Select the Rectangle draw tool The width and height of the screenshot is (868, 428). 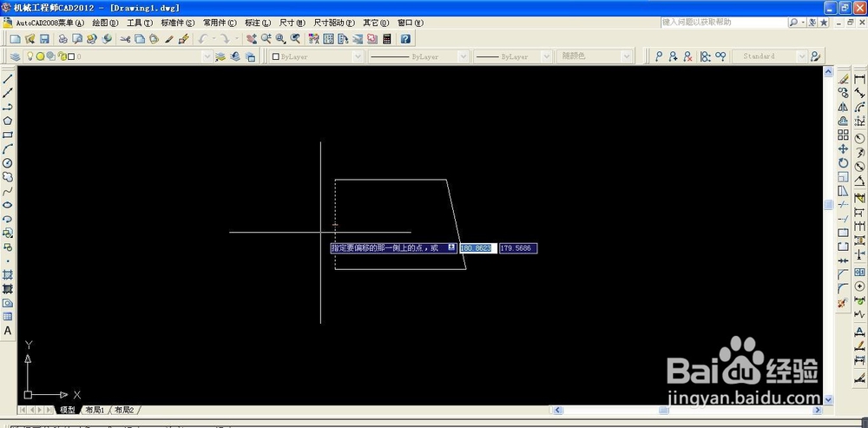point(8,135)
